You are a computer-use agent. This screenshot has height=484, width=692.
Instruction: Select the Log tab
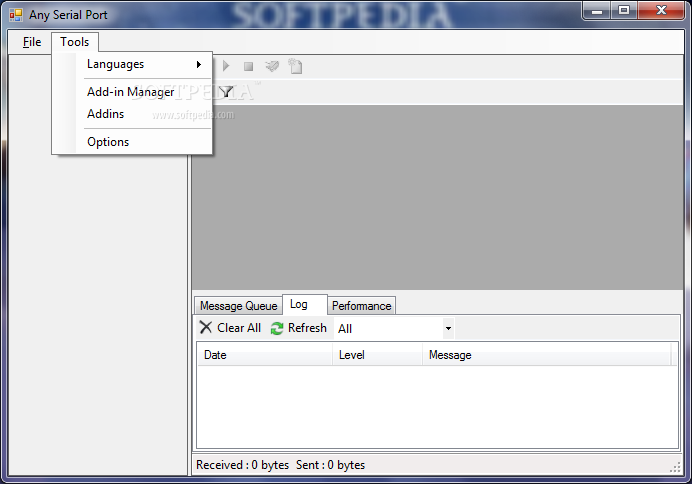305,304
